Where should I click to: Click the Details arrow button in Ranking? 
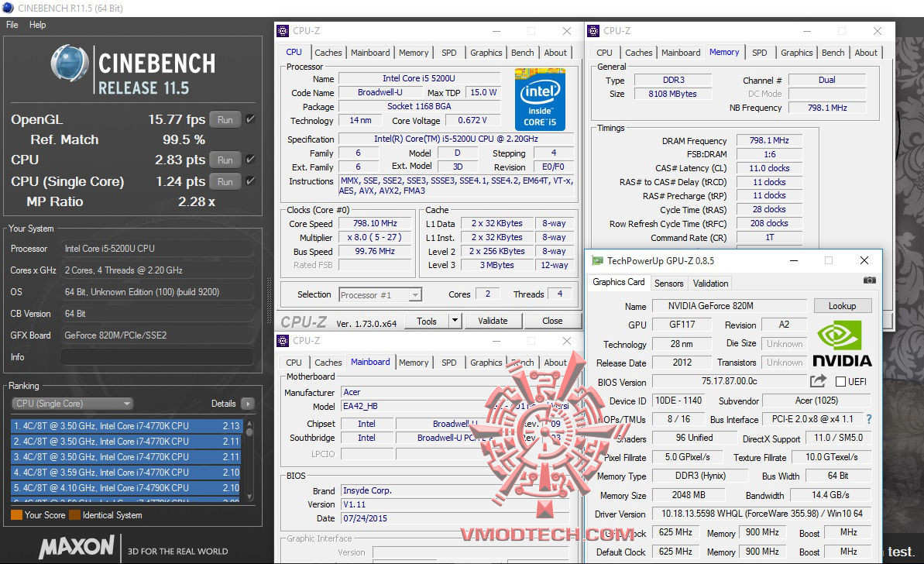click(x=248, y=404)
